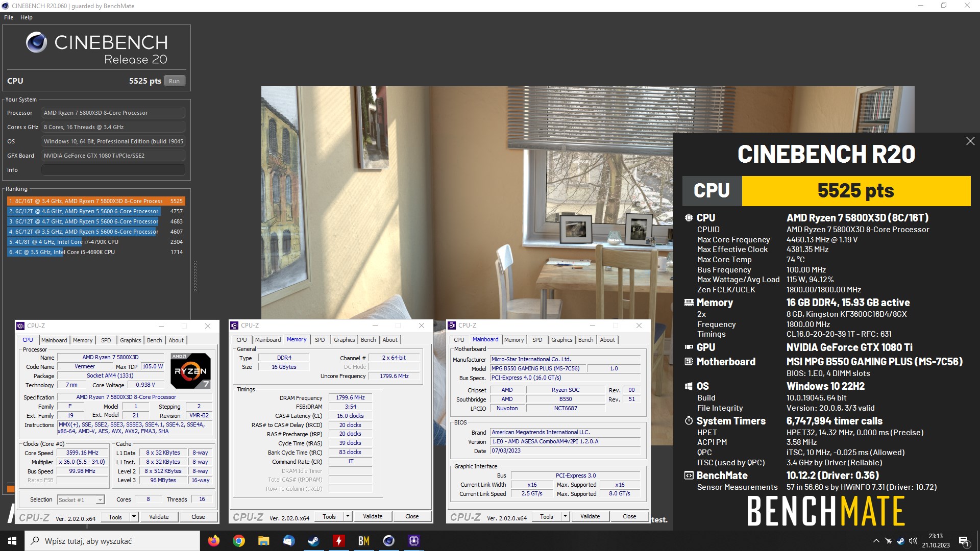Open File Explorer taskbar icon
Image resolution: width=980 pixels, height=551 pixels.
click(263, 541)
